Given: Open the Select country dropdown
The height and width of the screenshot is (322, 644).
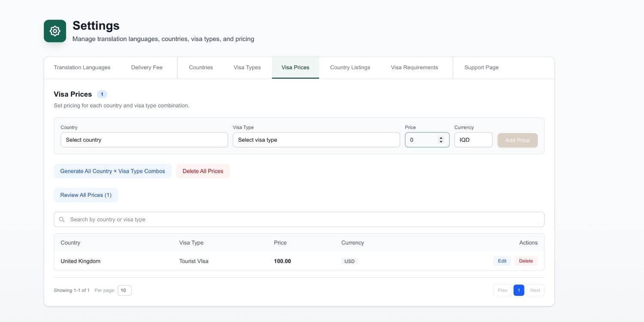Looking at the screenshot, I should [144, 140].
